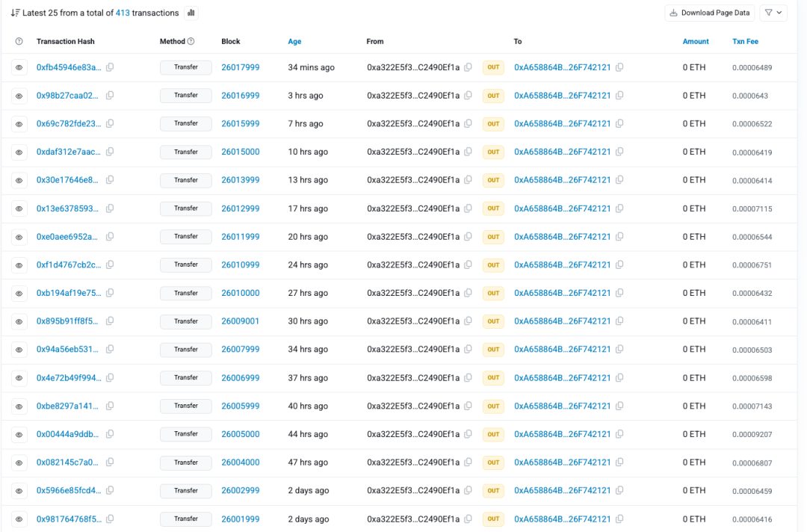Click the help icon beside Method header

tap(191, 41)
